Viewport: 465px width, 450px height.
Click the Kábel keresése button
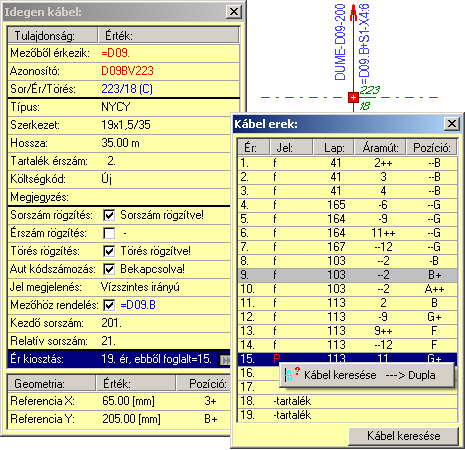pyautogui.click(x=403, y=436)
